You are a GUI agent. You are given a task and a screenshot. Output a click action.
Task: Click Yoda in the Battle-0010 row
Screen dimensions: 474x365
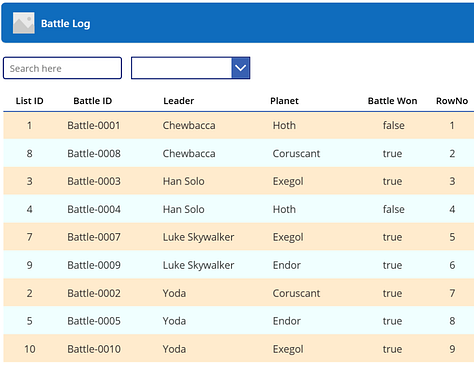tap(174, 349)
